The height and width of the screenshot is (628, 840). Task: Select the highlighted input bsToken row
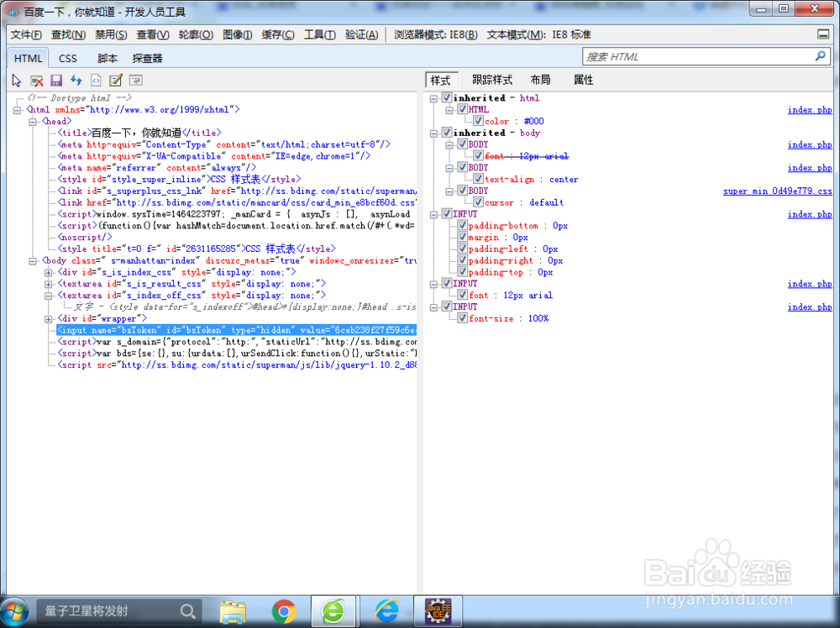(x=236, y=330)
